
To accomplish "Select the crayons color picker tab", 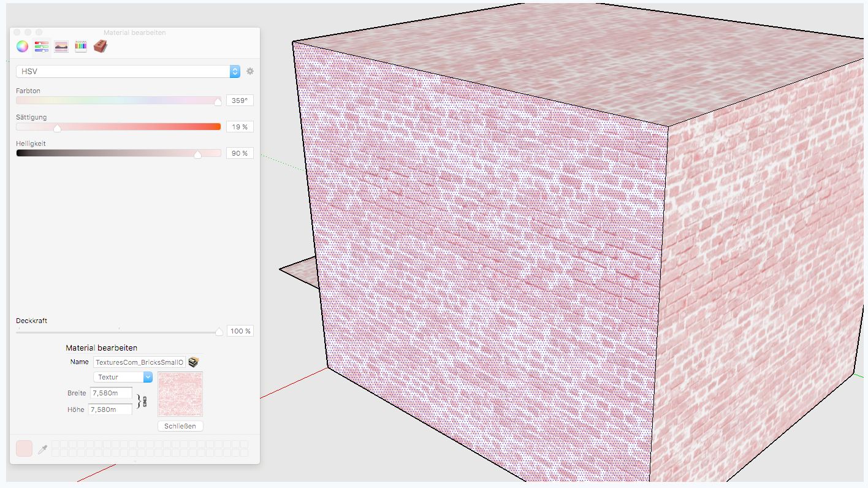I will click(x=81, y=47).
